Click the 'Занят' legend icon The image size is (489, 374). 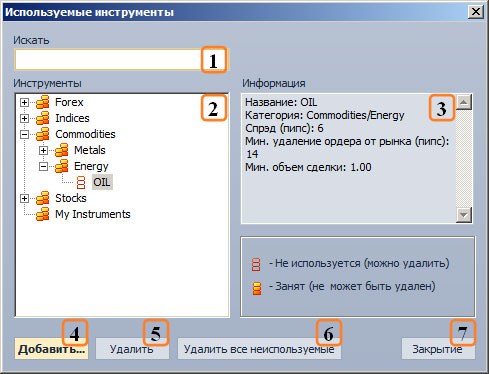257,288
